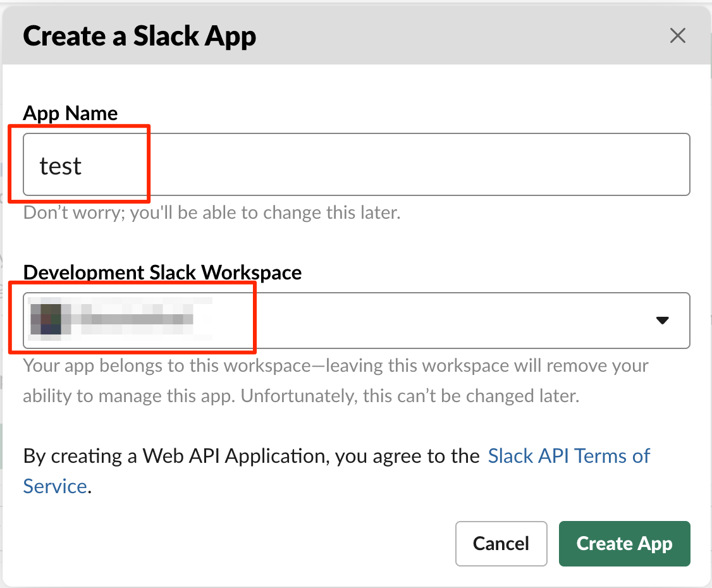The width and height of the screenshot is (712, 588).
Task: Open the Development Slack Workspace dropdown
Action: 357,321
